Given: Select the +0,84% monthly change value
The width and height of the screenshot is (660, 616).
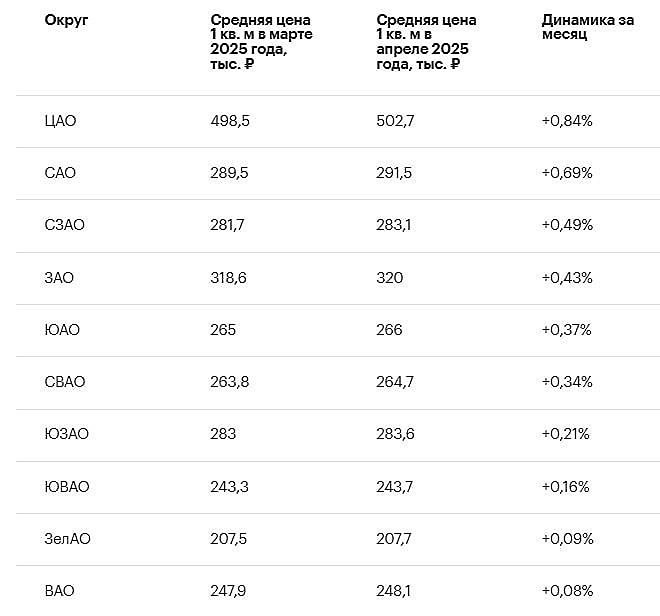Looking at the screenshot, I should pyautogui.click(x=567, y=121).
